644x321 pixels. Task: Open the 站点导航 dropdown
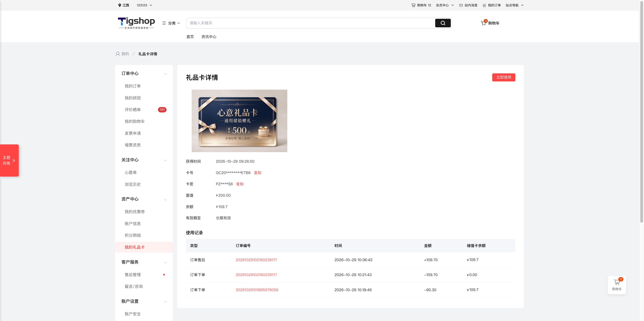click(515, 5)
